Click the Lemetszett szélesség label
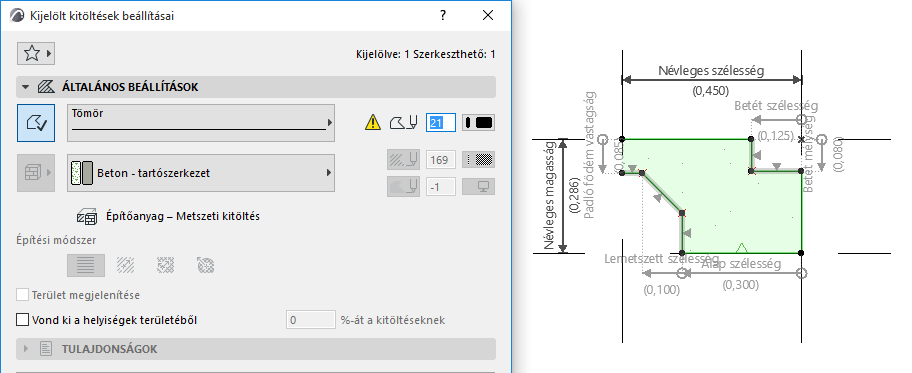 (x=662, y=258)
